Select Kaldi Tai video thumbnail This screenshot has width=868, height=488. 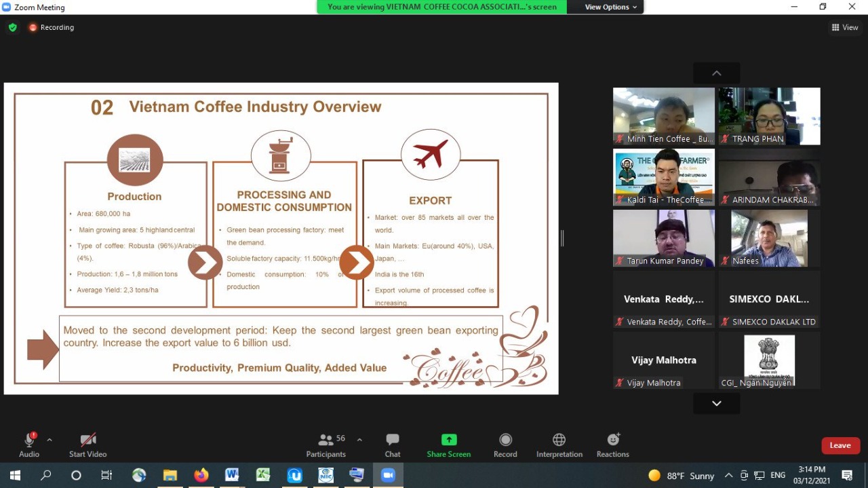coord(664,177)
